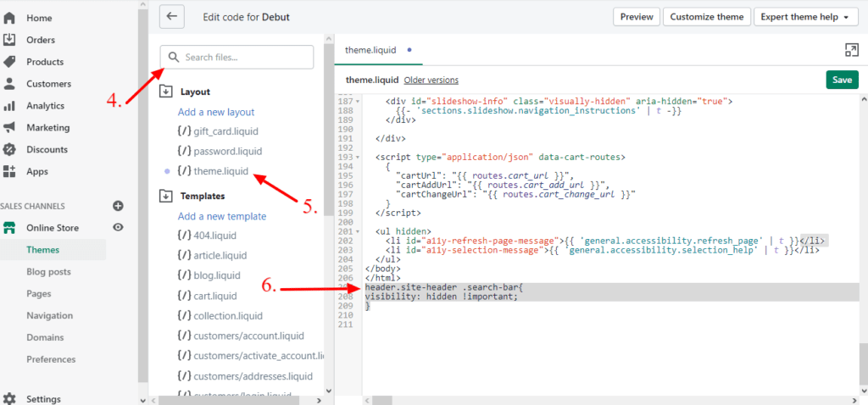Open Domains under Online Store

(x=45, y=337)
